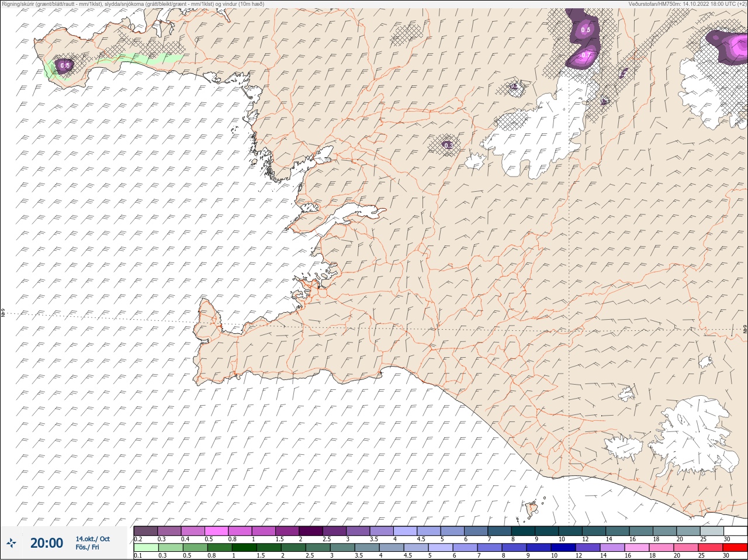The height and width of the screenshot is (560, 748).
Task: Click the 'Fös./ Fri' weekday text
Action: pyautogui.click(x=87, y=547)
